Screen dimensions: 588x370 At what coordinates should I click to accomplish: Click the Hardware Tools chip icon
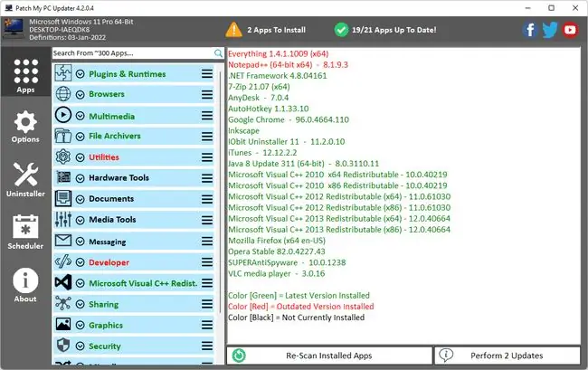[x=63, y=177]
